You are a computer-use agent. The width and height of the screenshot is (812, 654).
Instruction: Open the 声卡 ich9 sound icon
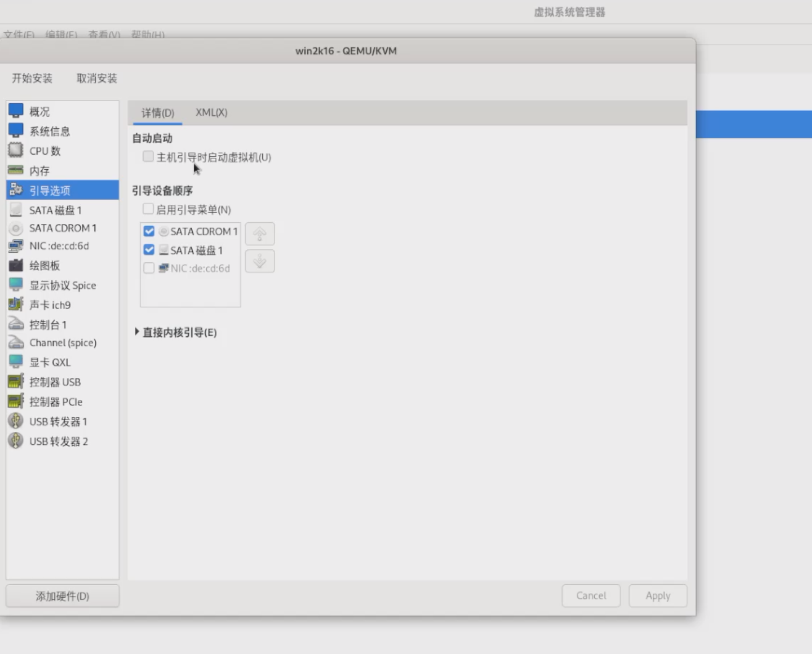pyautogui.click(x=15, y=304)
